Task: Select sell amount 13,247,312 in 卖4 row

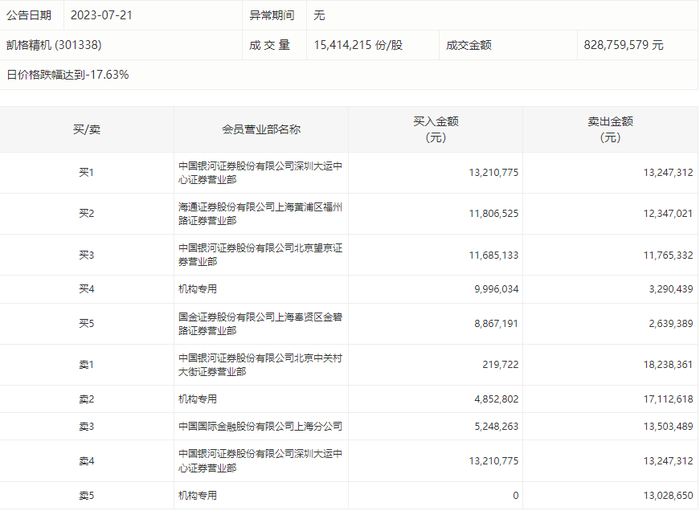Action: point(668,461)
